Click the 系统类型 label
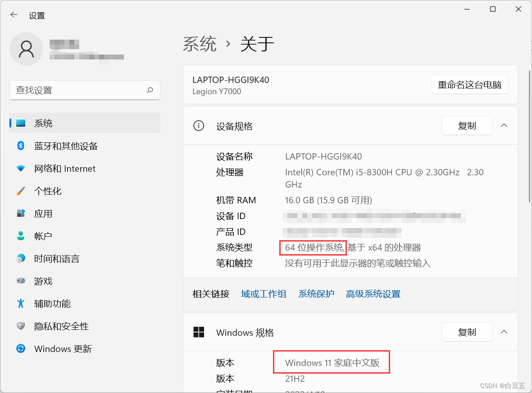 (x=234, y=247)
